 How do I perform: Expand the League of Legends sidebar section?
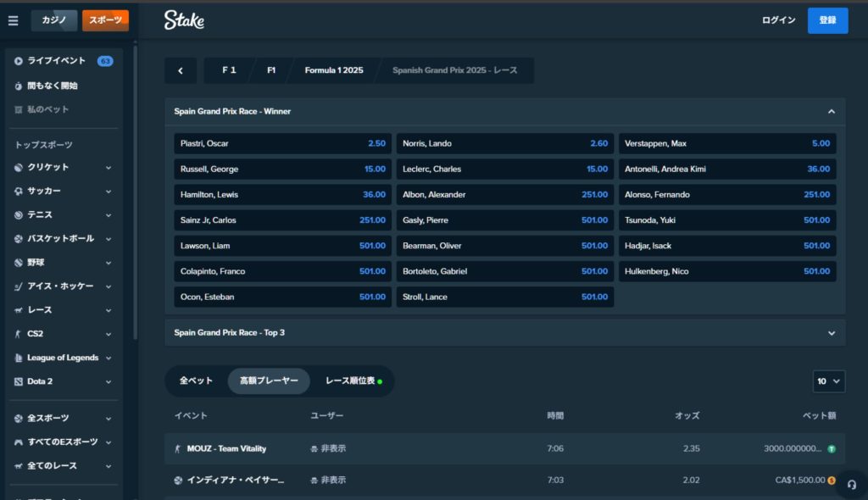[x=108, y=358]
